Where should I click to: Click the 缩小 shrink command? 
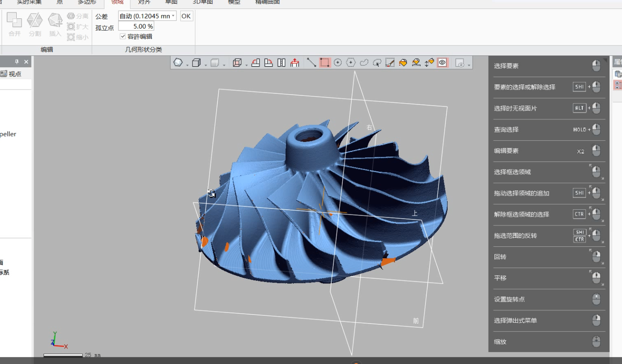click(78, 38)
